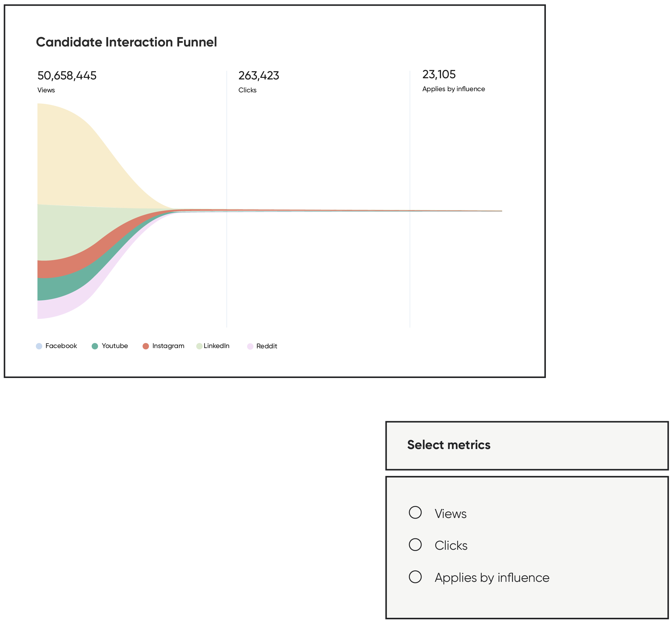Viewport: 672px width, 622px height.
Task: Click the Clicks stage label in funnel
Action: [247, 90]
